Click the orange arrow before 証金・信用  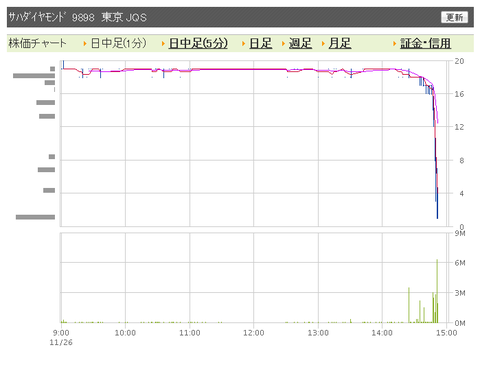(x=394, y=44)
